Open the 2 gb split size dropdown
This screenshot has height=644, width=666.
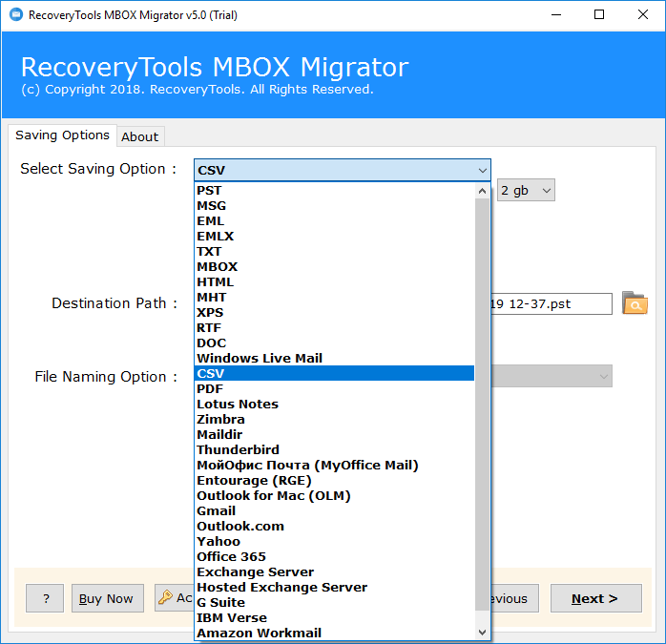[526, 190]
